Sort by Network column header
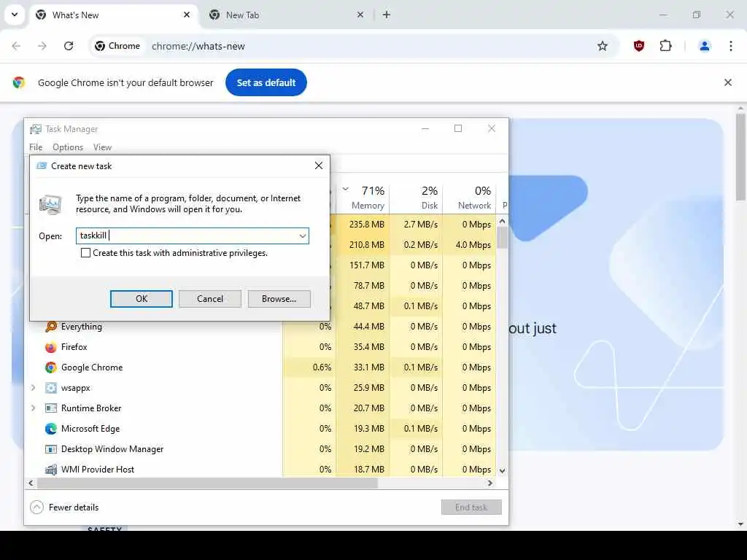 (474, 205)
